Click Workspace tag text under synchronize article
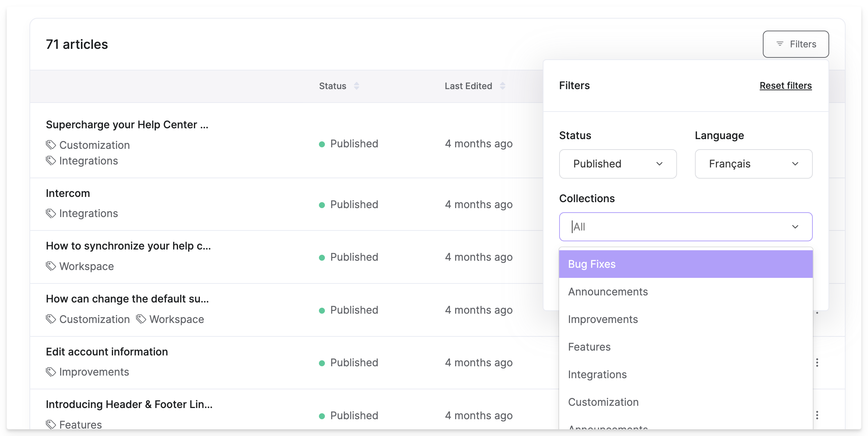Image resolution: width=868 pixels, height=436 pixels. [87, 266]
